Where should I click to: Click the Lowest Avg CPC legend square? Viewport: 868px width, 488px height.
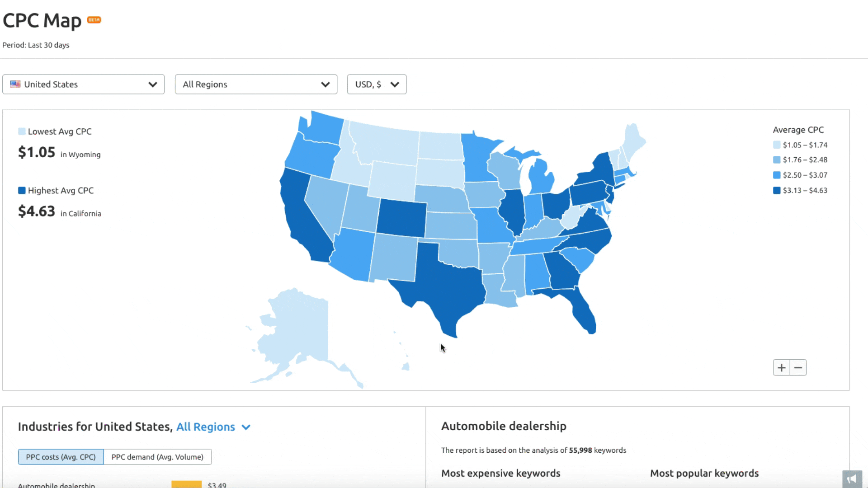(x=22, y=131)
